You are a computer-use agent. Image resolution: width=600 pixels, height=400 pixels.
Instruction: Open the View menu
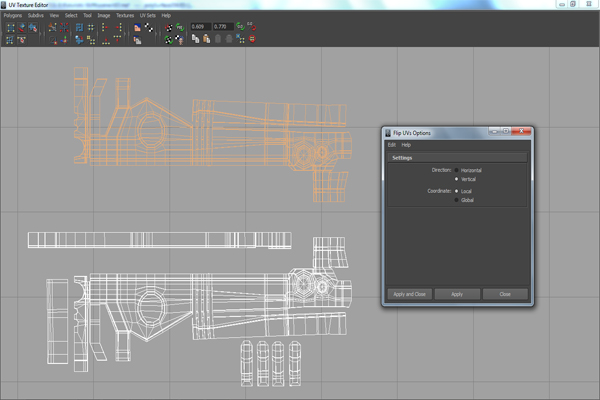pos(54,16)
